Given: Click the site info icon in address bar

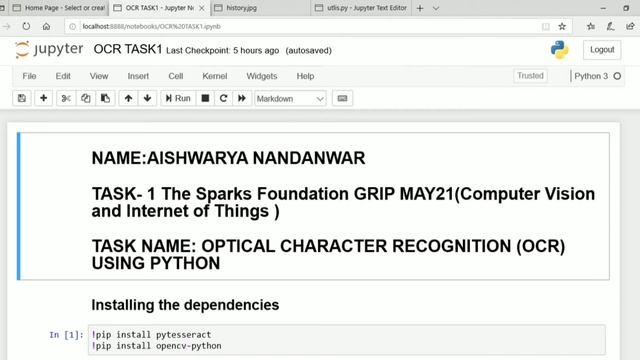Looking at the screenshot, I should point(73,27).
